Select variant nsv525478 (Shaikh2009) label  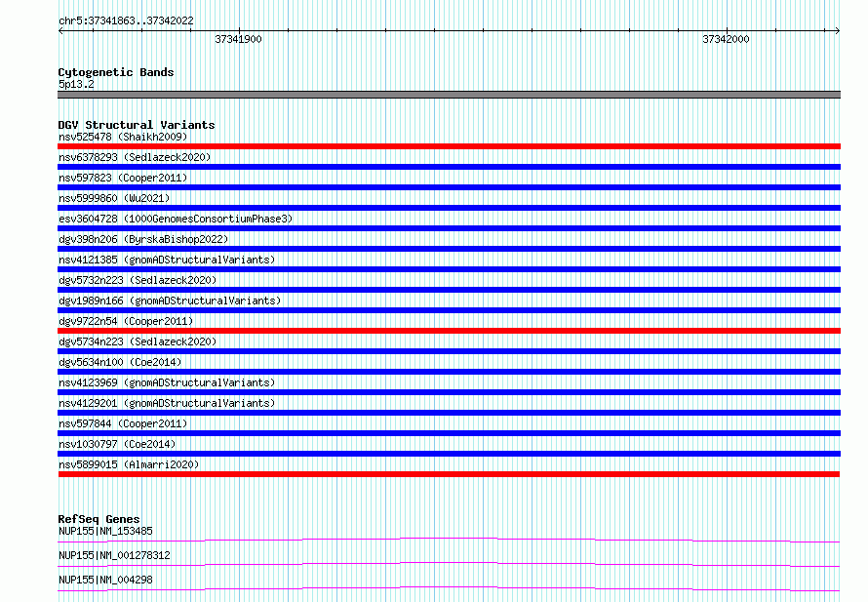click(x=123, y=137)
